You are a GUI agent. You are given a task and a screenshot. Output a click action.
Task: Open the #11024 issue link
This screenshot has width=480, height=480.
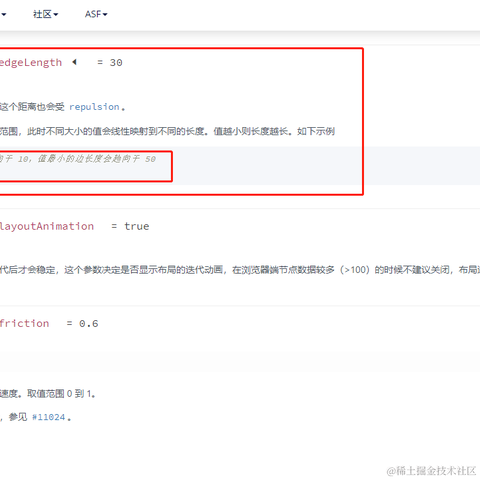point(49,417)
